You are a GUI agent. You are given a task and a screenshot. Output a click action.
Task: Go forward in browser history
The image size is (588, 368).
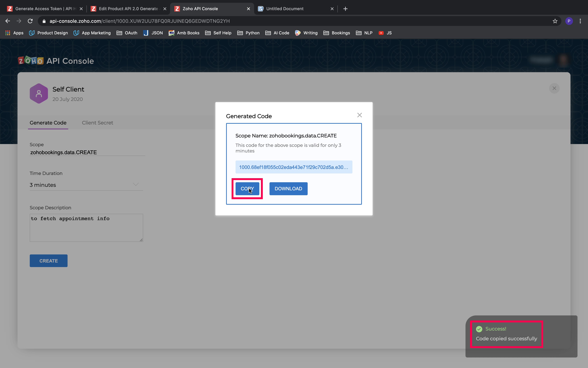pyautogui.click(x=19, y=21)
